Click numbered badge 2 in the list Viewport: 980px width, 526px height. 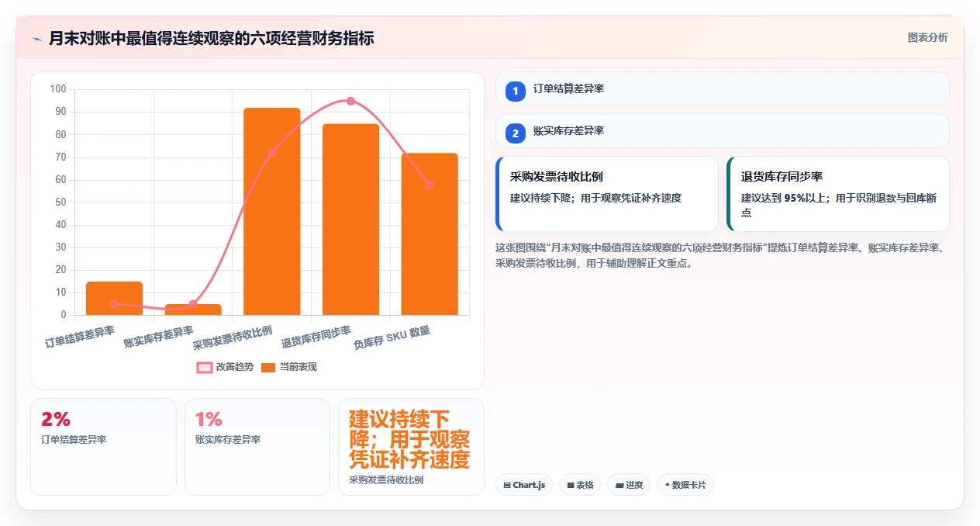click(x=516, y=133)
